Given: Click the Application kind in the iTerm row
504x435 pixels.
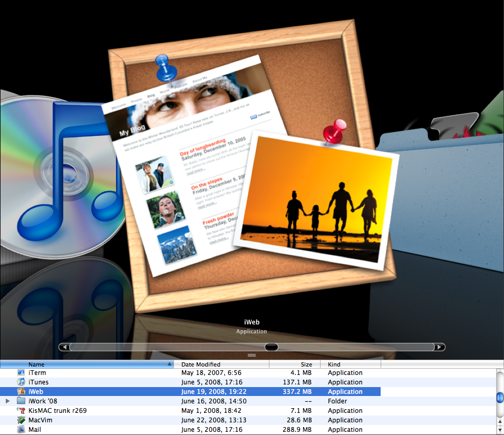Looking at the screenshot, I should (x=345, y=373).
